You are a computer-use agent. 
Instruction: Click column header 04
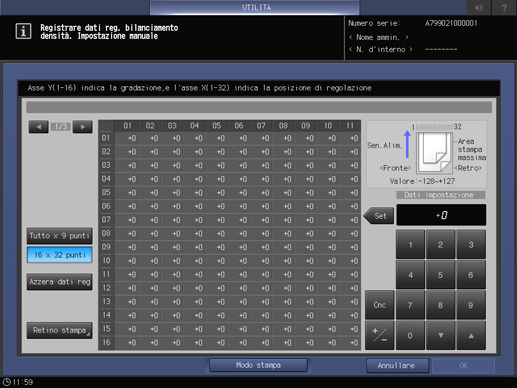click(x=194, y=126)
